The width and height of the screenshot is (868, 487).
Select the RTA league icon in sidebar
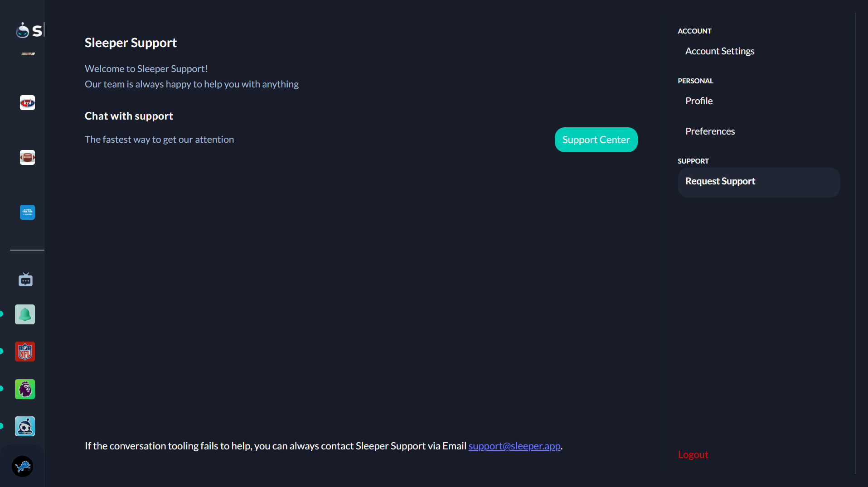[x=27, y=103]
